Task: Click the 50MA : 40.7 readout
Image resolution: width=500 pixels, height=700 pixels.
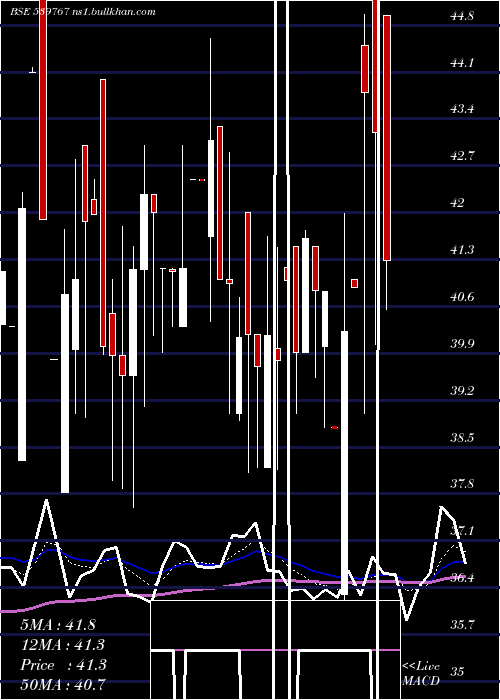Action: (x=63, y=684)
